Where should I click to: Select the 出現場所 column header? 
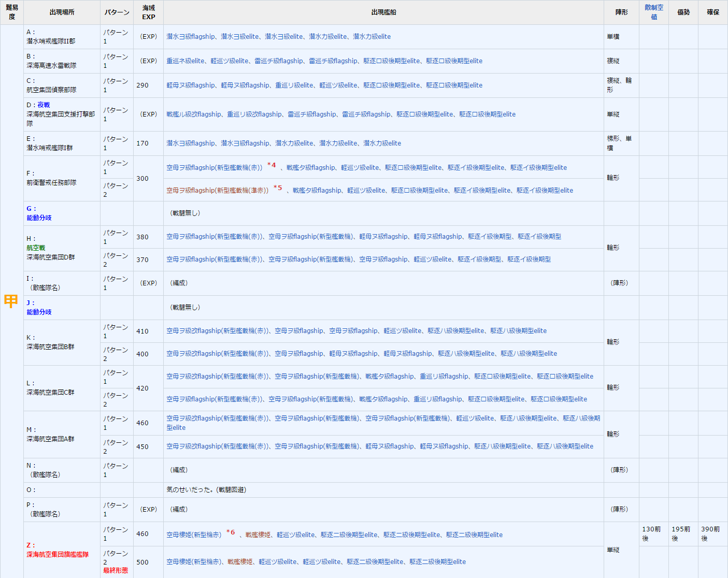(62, 12)
